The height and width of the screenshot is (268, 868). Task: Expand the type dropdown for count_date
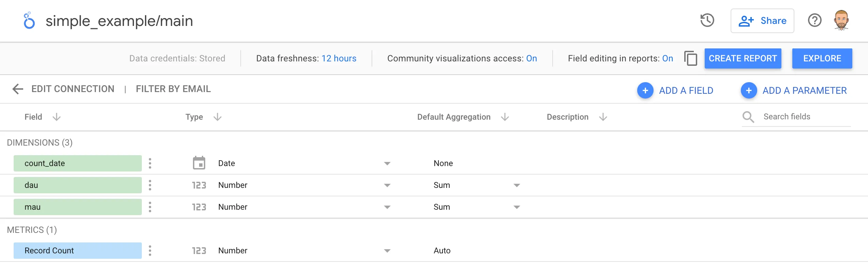tap(387, 163)
